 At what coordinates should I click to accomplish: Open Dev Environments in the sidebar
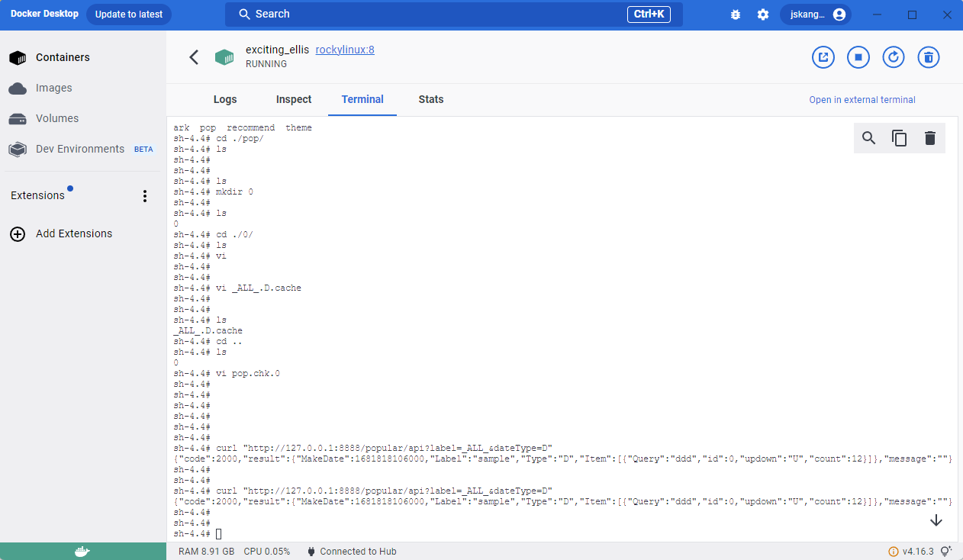[80, 149]
